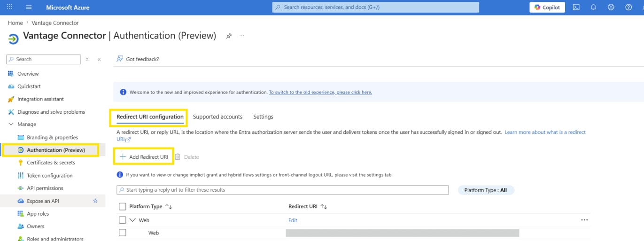The height and width of the screenshot is (241, 644).
Task: Switch to Redirect URI configuration tab
Action: (x=150, y=117)
